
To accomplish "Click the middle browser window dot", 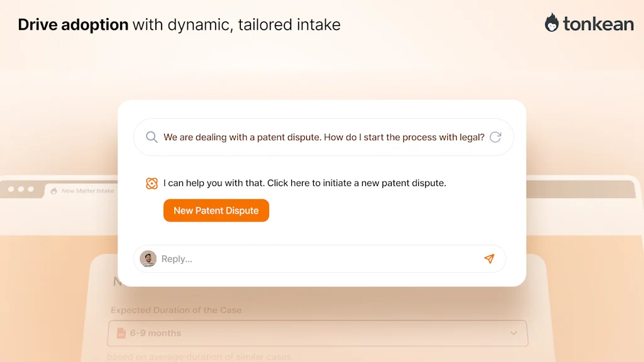I will [22, 187].
